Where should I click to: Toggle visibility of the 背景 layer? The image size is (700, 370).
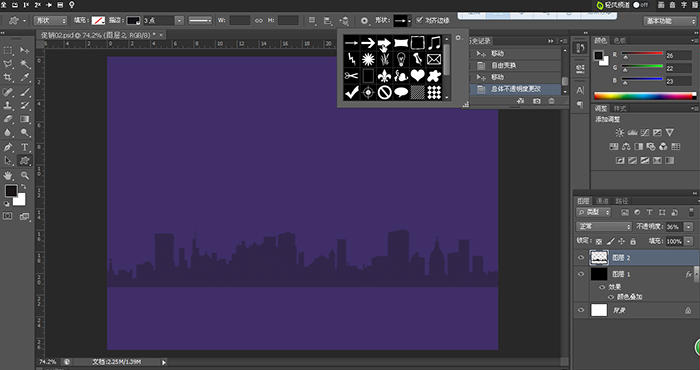[x=581, y=310]
